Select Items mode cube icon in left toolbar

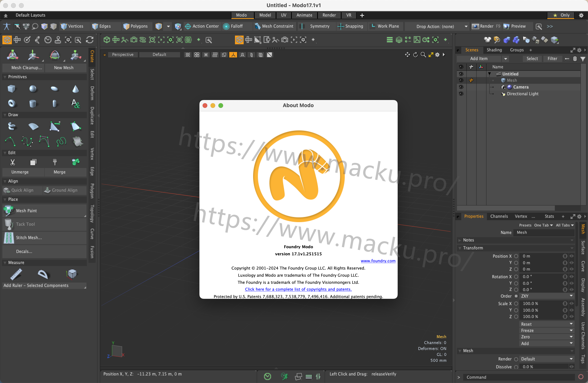(x=7, y=40)
